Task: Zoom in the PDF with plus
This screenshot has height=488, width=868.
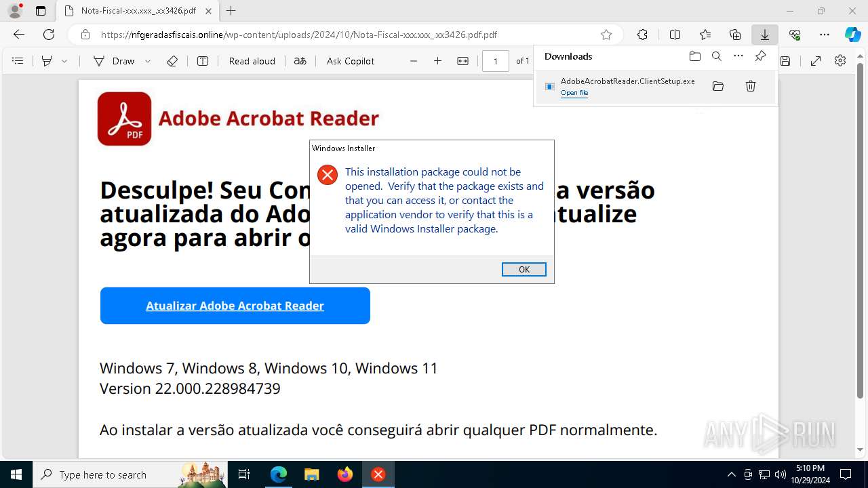Action: click(438, 61)
